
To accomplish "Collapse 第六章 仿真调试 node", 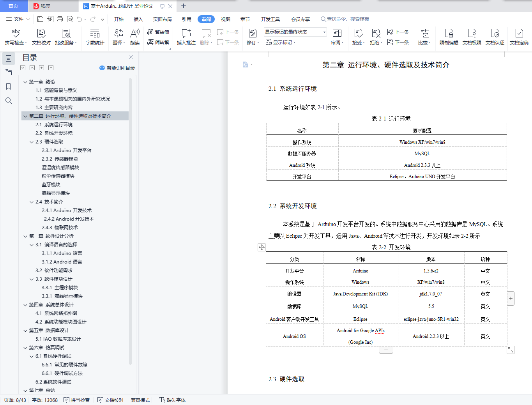I will tap(25, 348).
